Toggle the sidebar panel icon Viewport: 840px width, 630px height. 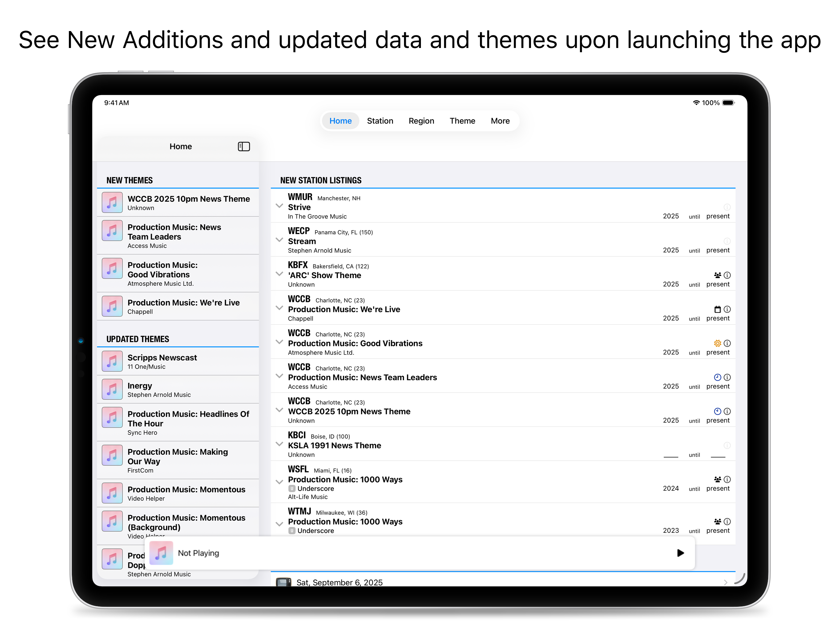(x=244, y=146)
